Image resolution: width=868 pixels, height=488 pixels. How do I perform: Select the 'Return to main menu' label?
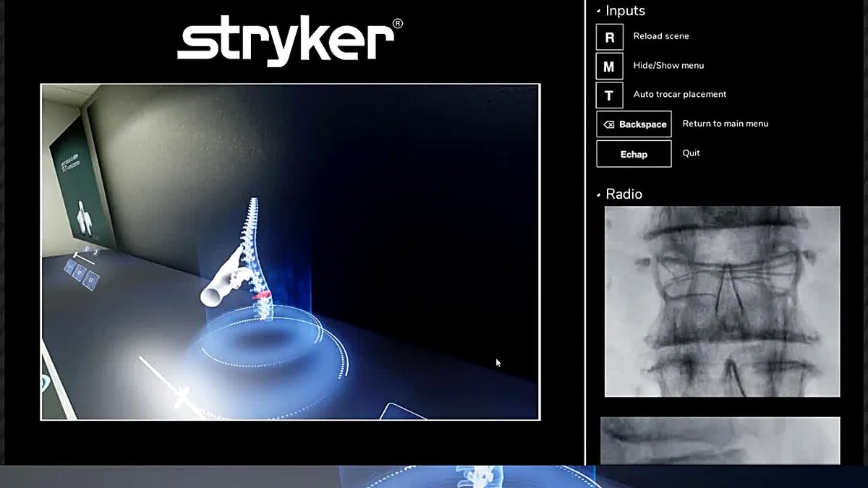coord(725,124)
